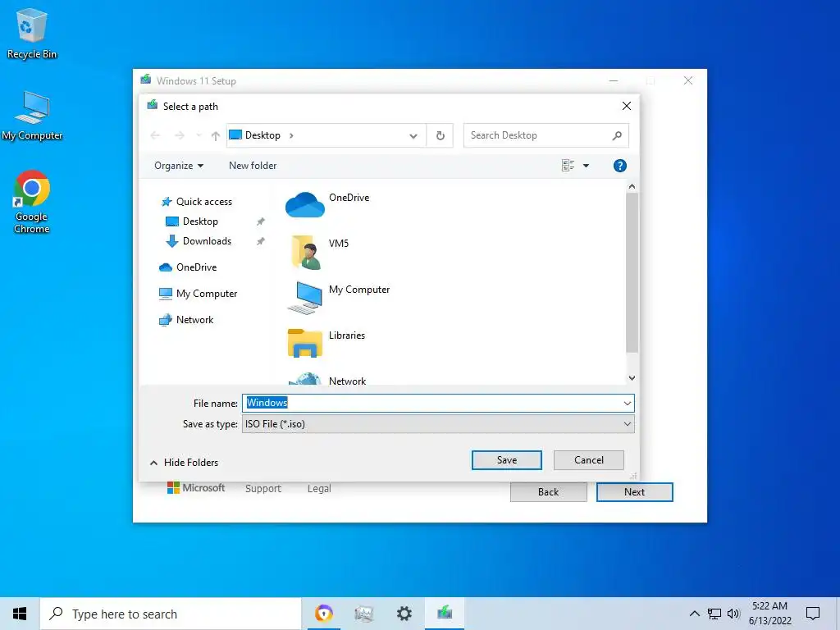Click the taskbar clock and date
This screenshot has height=630, width=840.
click(769, 614)
